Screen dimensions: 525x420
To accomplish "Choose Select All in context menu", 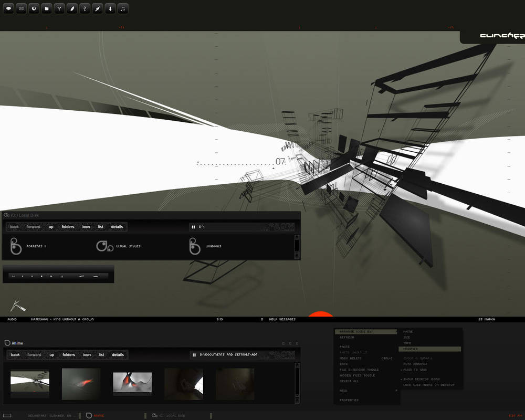I will pos(349,382).
